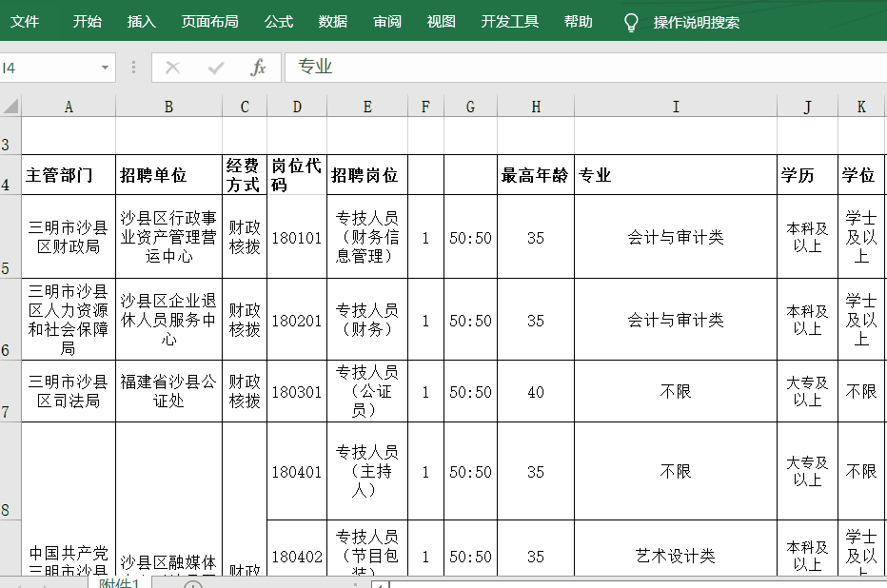Open the 文件 menu
Viewport: 887px width, 588px height.
coord(25,22)
